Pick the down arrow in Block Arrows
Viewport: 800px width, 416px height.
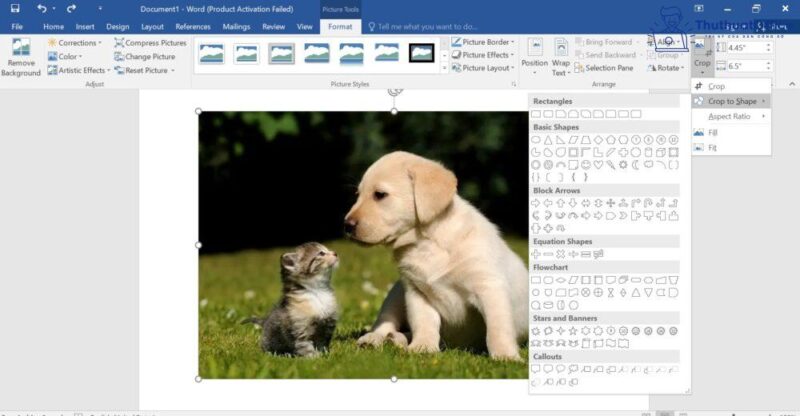tap(573, 203)
